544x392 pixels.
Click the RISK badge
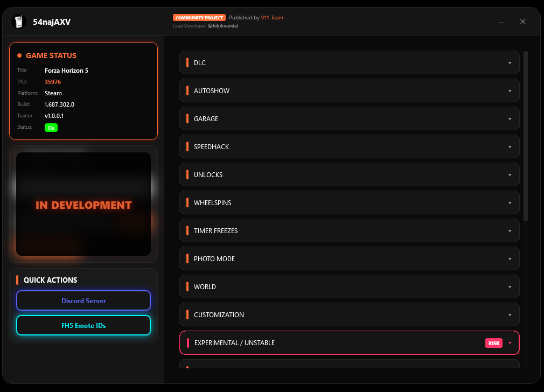(494, 343)
